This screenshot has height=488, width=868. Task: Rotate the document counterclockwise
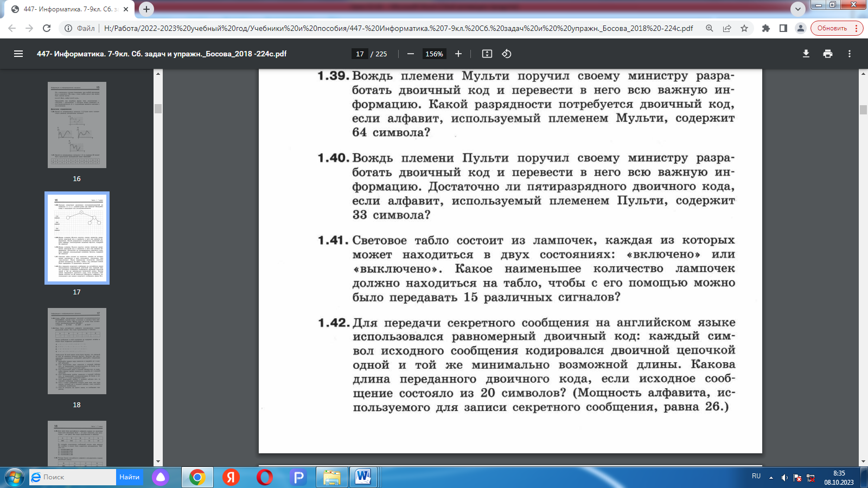pyautogui.click(x=507, y=54)
